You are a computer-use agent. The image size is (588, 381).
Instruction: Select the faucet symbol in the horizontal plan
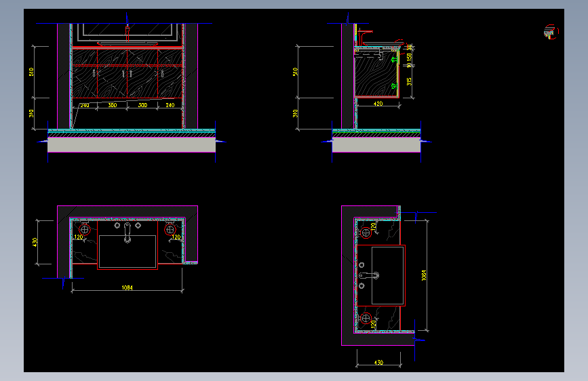[x=128, y=233]
